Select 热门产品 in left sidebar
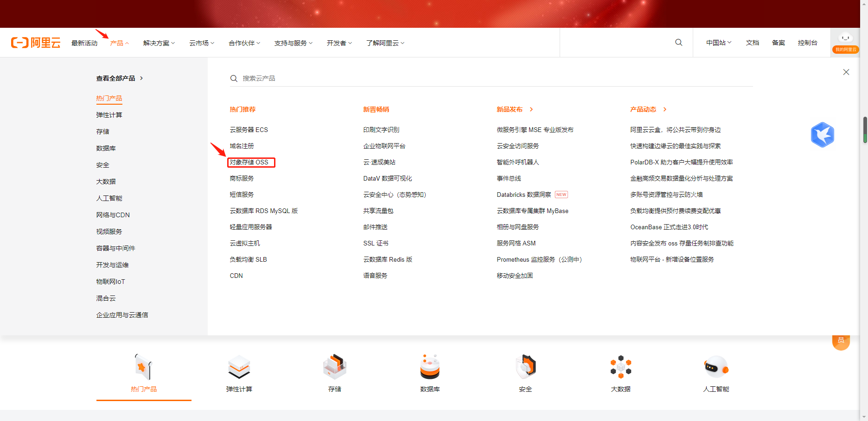Image resolution: width=868 pixels, height=421 pixels. coord(109,98)
